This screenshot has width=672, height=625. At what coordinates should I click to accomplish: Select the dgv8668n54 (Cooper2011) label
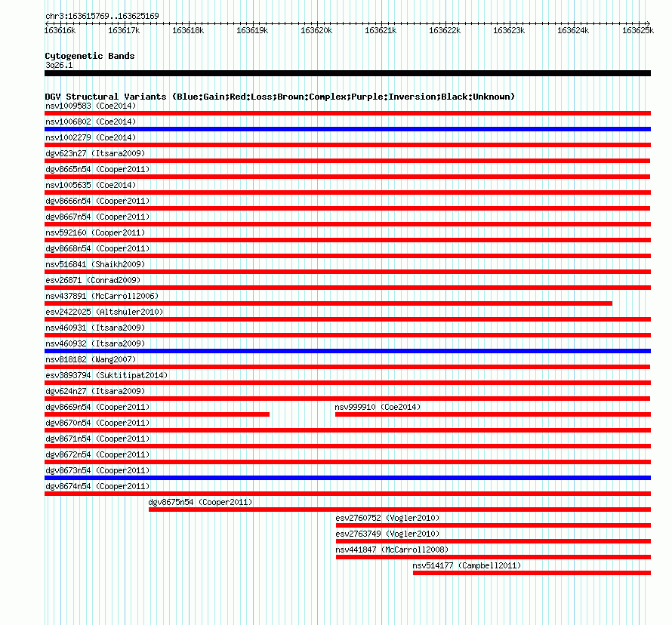click(x=97, y=248)
